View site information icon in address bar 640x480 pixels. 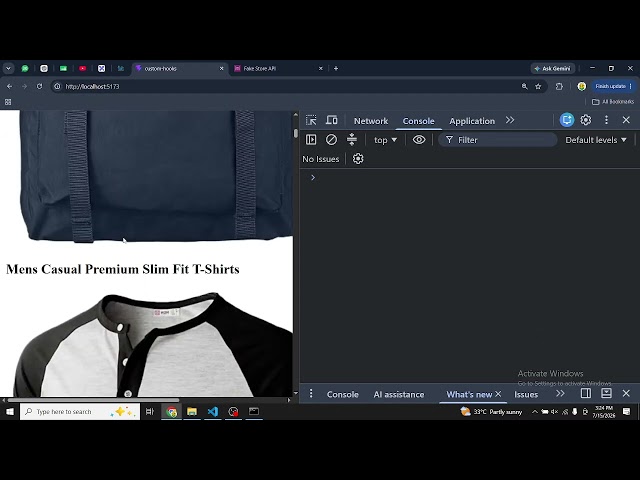point(58,87)
